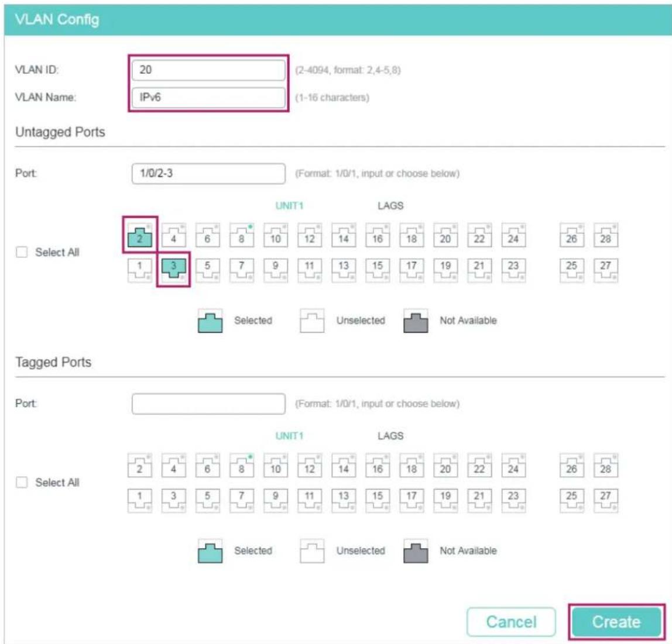Select untagged port 7 icon

click(x=242, y=270)
